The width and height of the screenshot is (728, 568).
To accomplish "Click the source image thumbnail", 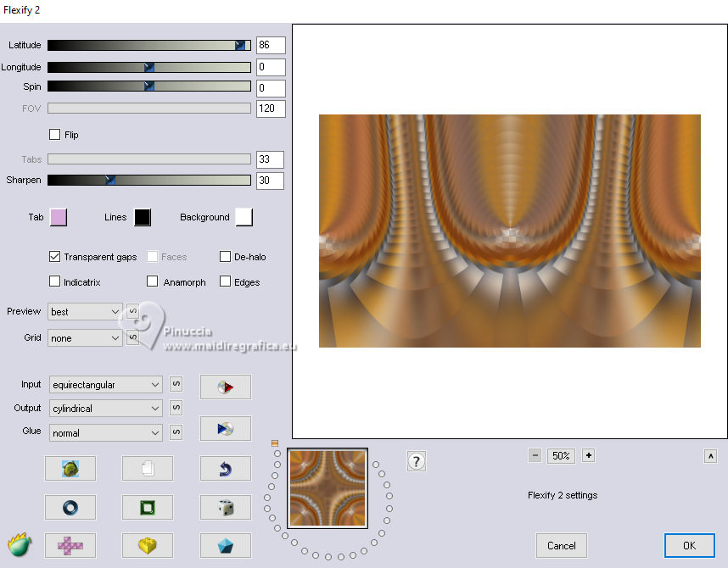I will [328, 488].
